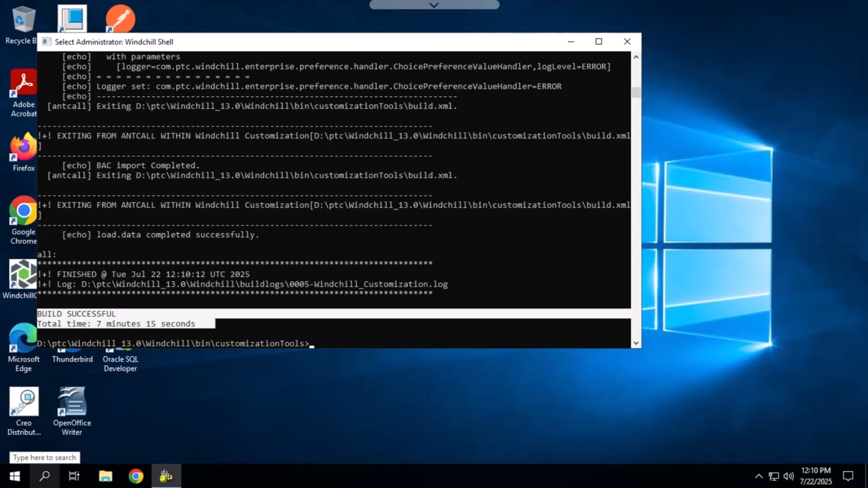Open the Recycle Bin desktop icon
Image resolution: width=868 pixels, height=488 pixels.
click(21, 25)
